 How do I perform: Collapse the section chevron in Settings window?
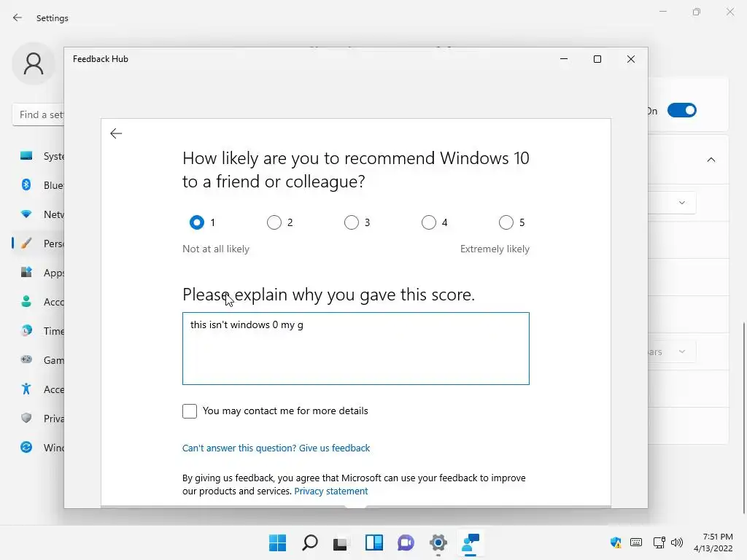(711, 160)
